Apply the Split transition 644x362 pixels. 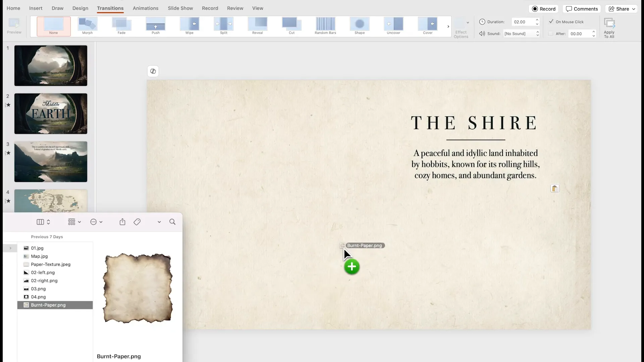(224, 26)
